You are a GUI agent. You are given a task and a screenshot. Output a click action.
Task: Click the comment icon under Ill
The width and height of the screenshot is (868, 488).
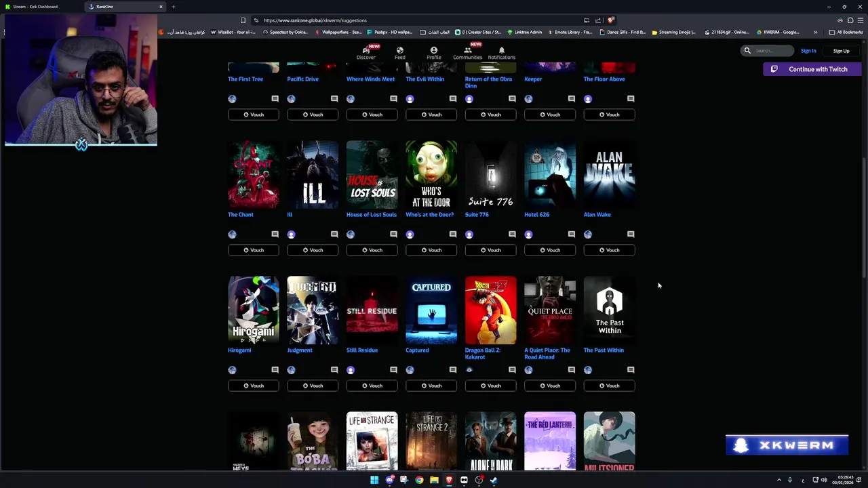point(334,235)
